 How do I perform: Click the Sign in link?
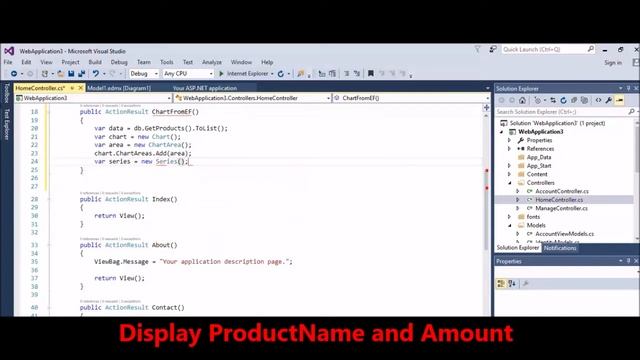click(613, 62)
